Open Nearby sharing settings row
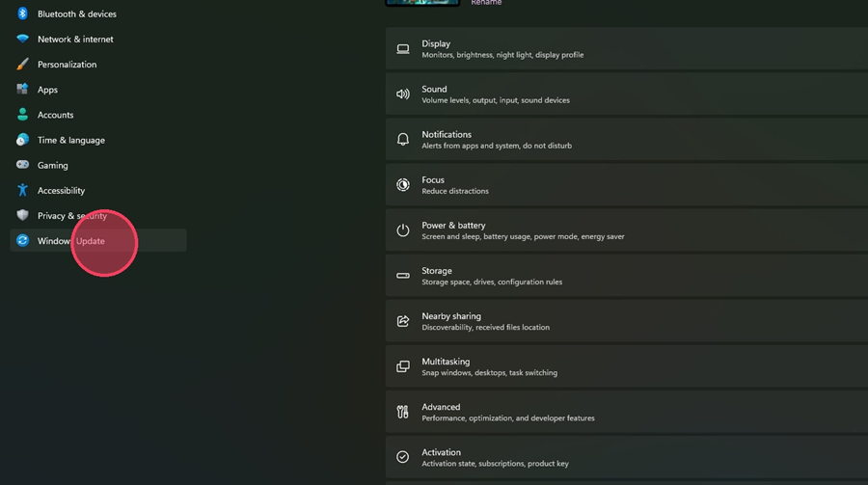 627,321
